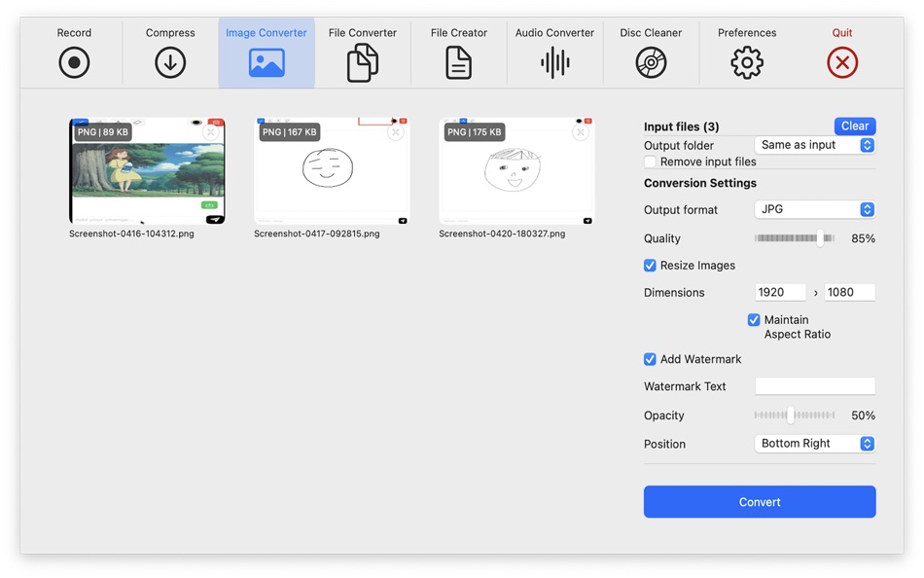The height and width of the screenshot is (578, 924).
Task: Click the Watermark Text input field
Action: (815, 386)
